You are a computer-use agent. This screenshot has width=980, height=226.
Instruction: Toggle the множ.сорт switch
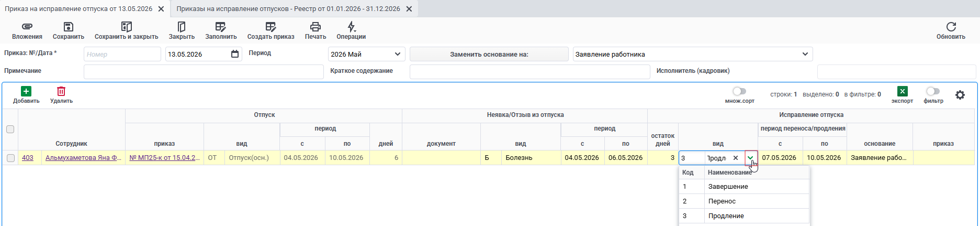point(739,91)
